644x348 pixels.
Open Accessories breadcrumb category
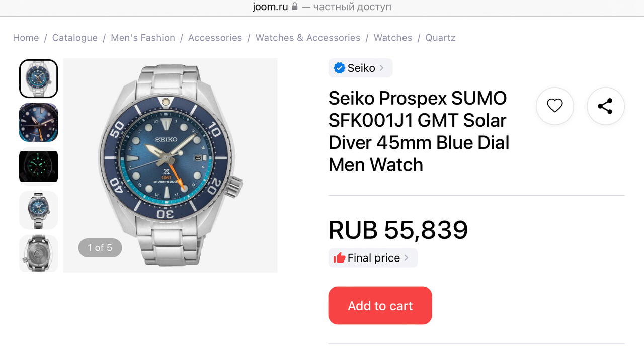tap(215, 38)
